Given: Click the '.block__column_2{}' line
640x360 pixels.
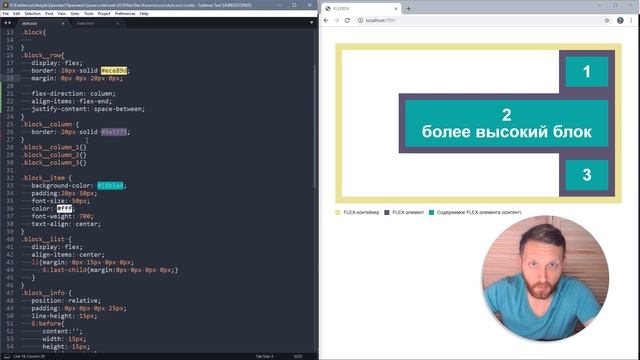Looking at the screenshot, I should [54, 155].
